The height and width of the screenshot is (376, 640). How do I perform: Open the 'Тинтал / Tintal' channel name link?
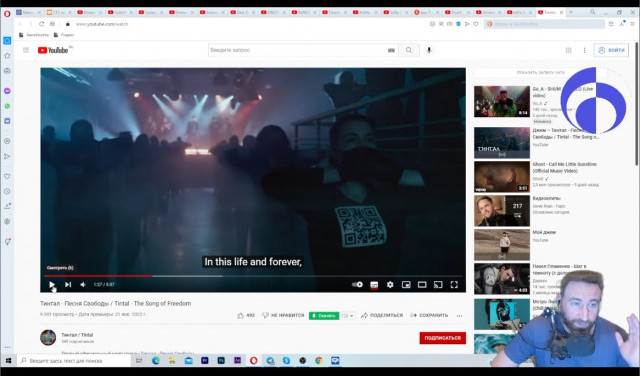click(77, 335)
